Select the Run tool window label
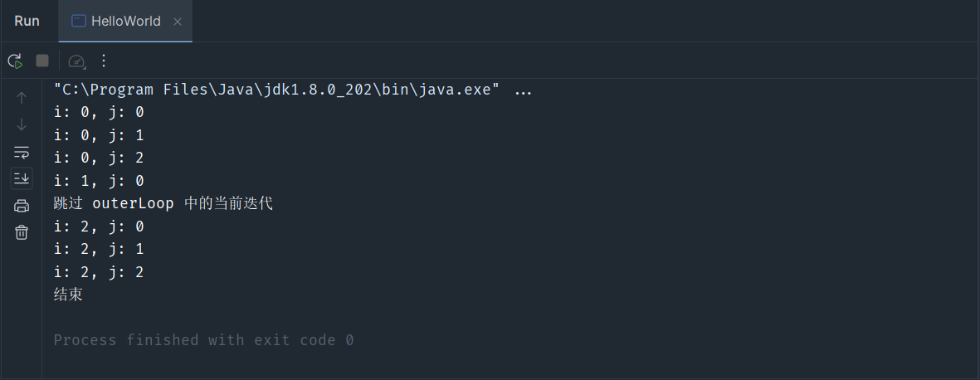The width and height of the screenshot is (980, 380). pos(27,22)
